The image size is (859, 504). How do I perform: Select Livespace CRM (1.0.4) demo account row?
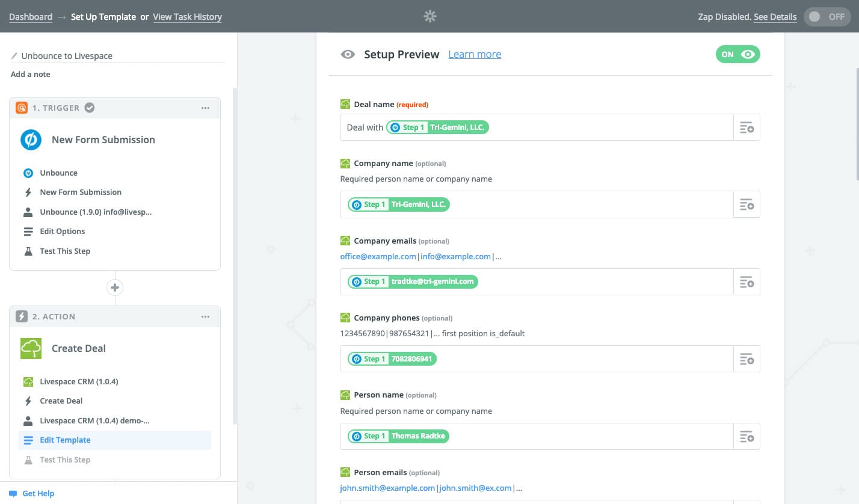pos(115,420)
